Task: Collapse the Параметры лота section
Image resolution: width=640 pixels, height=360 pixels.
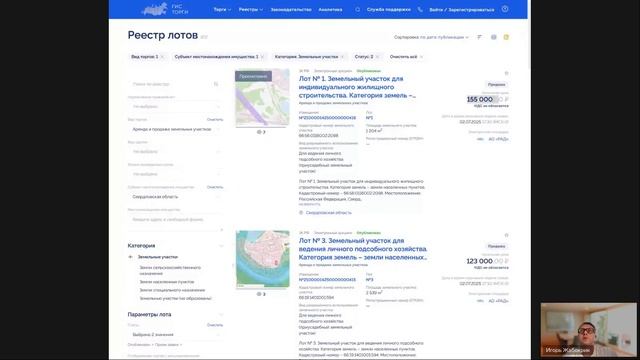Action: (221, 314)
